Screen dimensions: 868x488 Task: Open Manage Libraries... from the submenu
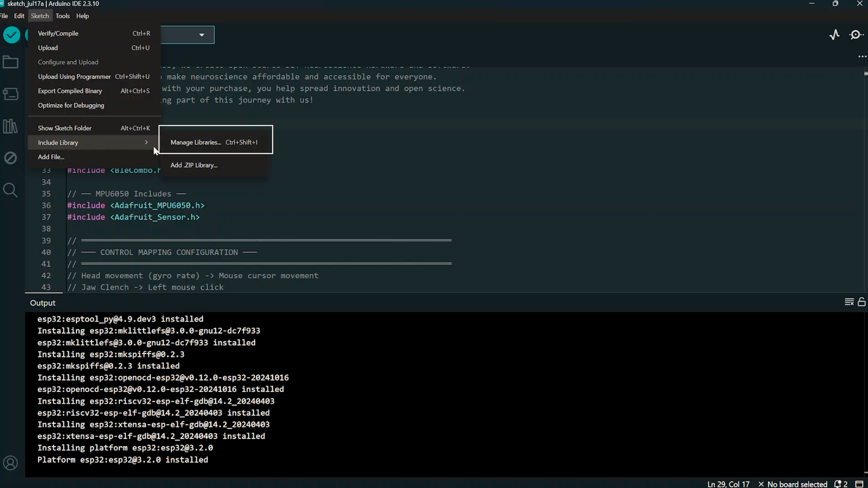216,142
